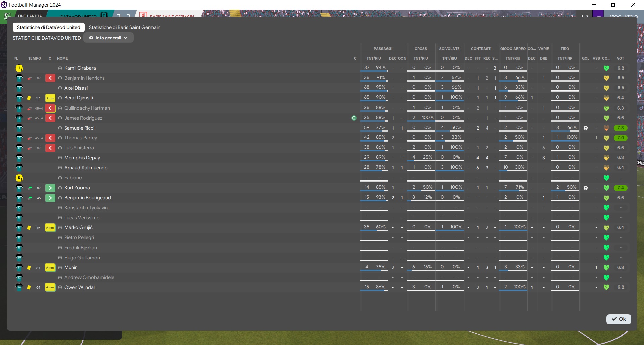Click Thomas Partey's 7.0 rating badge
This screenshot has width=644, height=345.
coord(621,138)
